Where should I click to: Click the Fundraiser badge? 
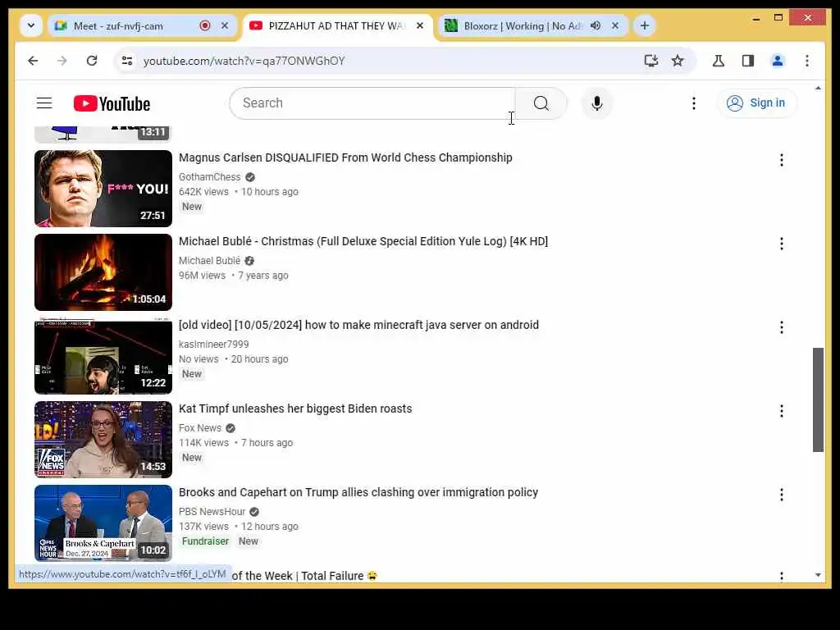(205, 541)
